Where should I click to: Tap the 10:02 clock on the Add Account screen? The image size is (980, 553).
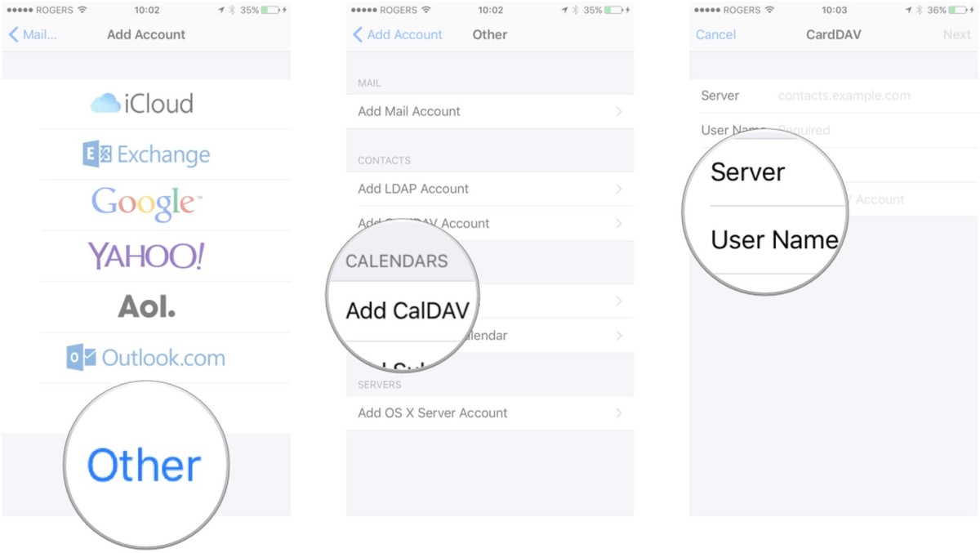click(147, 10)
